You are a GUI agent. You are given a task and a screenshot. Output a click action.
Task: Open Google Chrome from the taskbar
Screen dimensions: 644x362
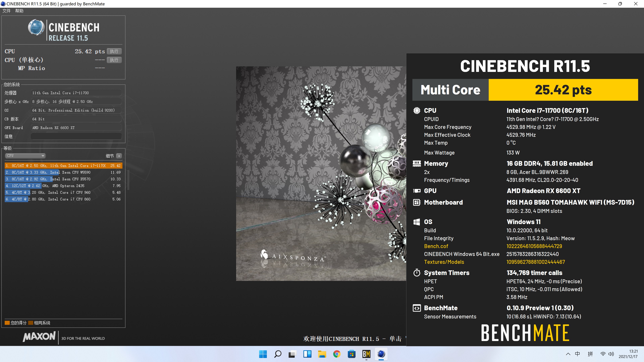point(337,354)
